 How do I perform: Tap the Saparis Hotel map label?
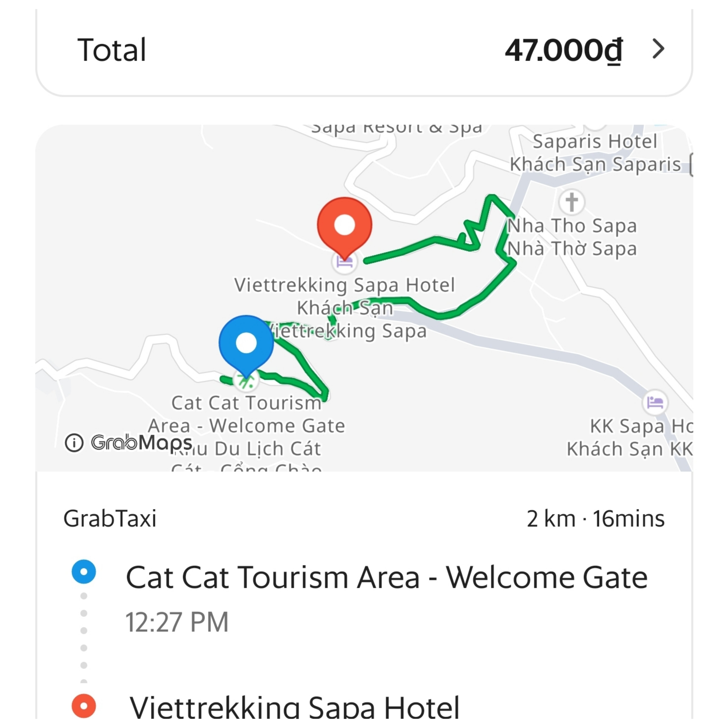point(595,153)
